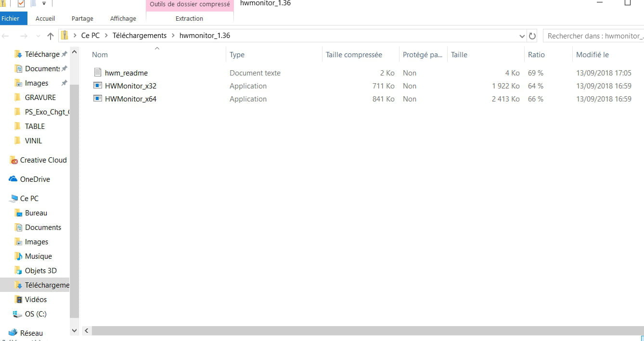Open OneDrive from the navigation pane
This screenshot has width=644, height=341.
(35, 179)
